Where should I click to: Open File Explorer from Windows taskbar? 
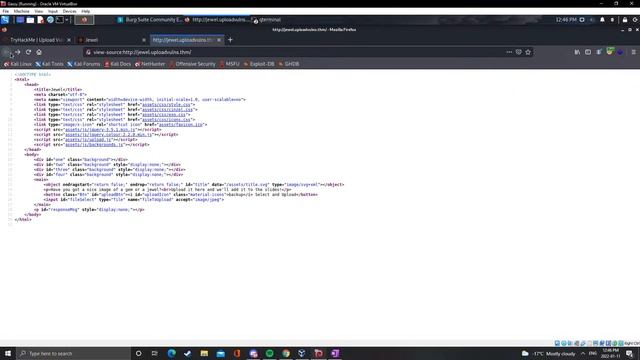(x=204, y=353)
